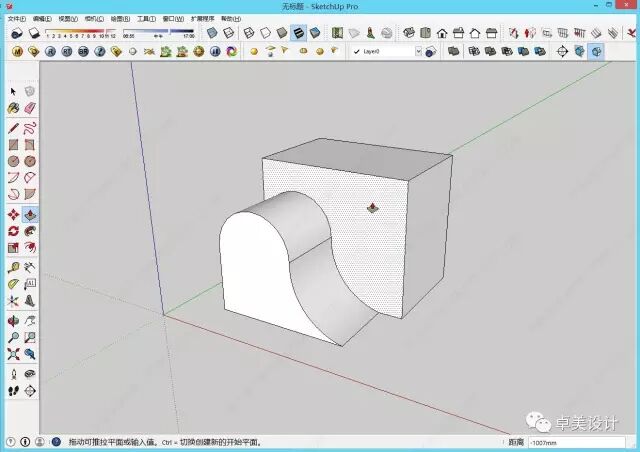Pick the Tape Measure tool
Image resolution: width=640 pixels, height=452 pixels.
13,267
